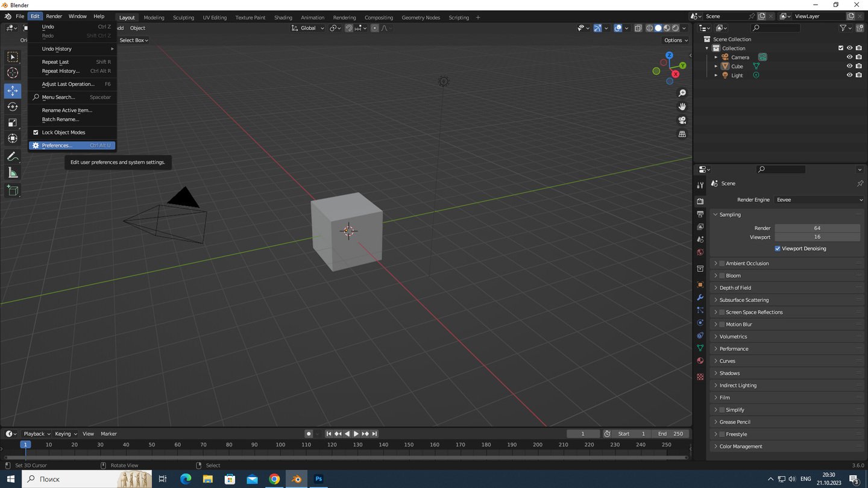Switch to the Sculpting workspace tab

coord(183,17)
